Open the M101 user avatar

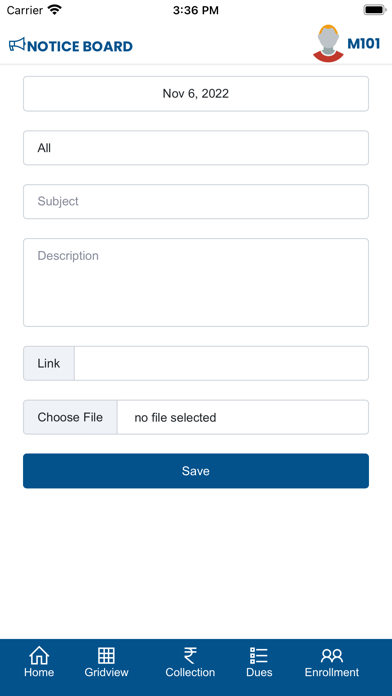click(x=328, y=44)
